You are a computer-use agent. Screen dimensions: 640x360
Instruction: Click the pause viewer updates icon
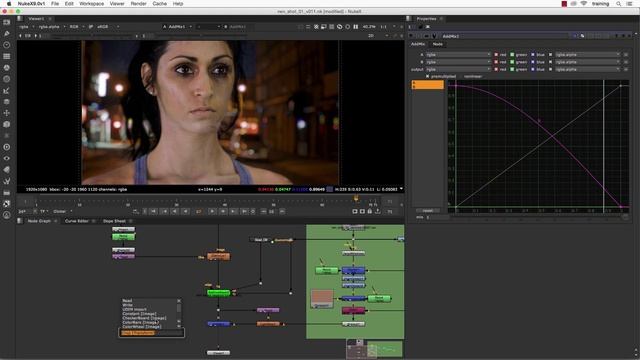[356, 27]
